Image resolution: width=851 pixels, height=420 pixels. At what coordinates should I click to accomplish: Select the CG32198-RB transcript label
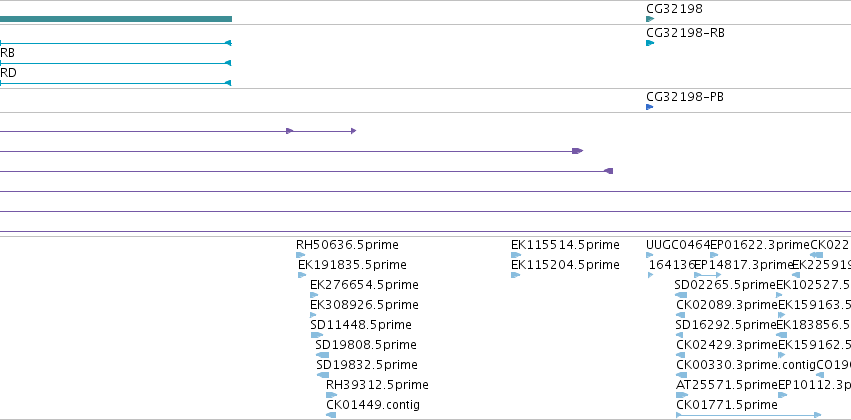[685, 33]
